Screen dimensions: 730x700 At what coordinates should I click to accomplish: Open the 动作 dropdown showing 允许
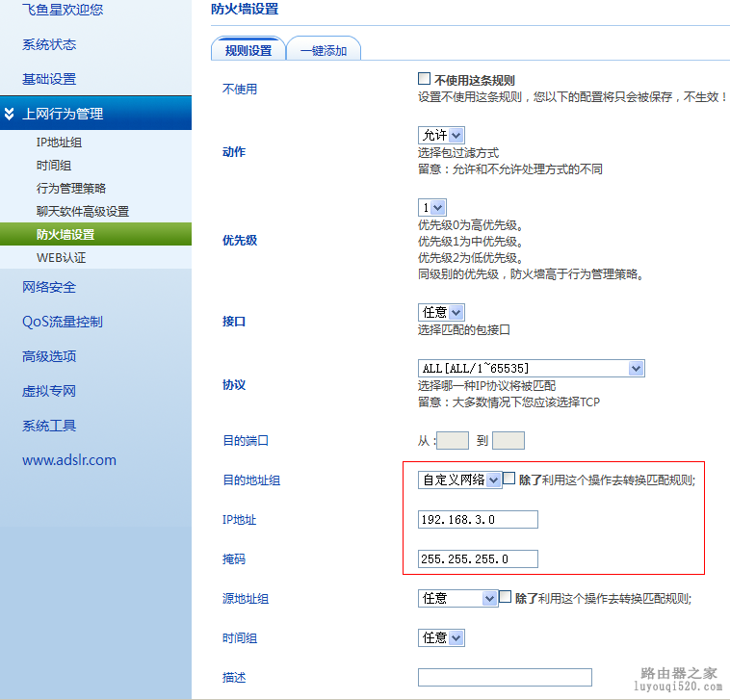point(441,135)
